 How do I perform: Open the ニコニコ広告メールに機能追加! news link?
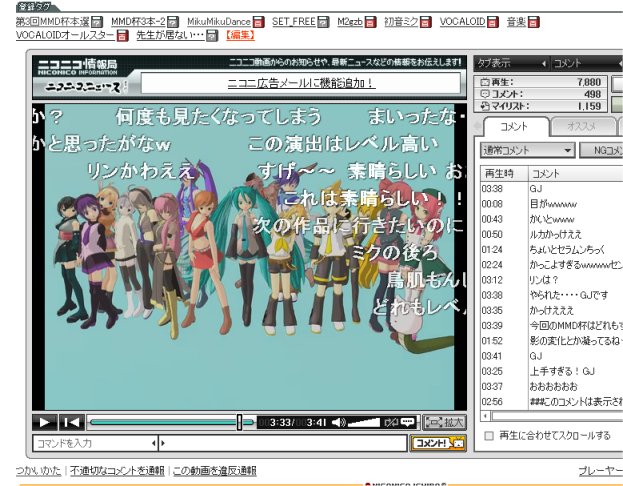click(301, 83)
